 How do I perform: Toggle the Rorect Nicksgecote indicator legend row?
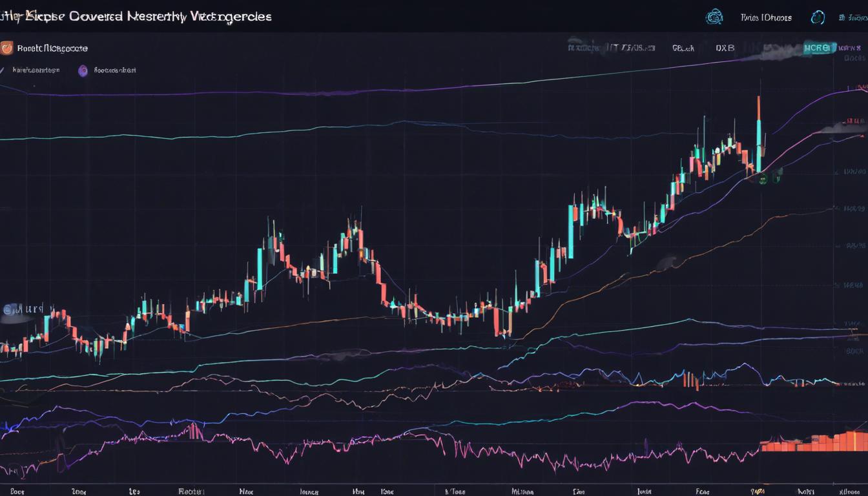[x=52, y=48]
